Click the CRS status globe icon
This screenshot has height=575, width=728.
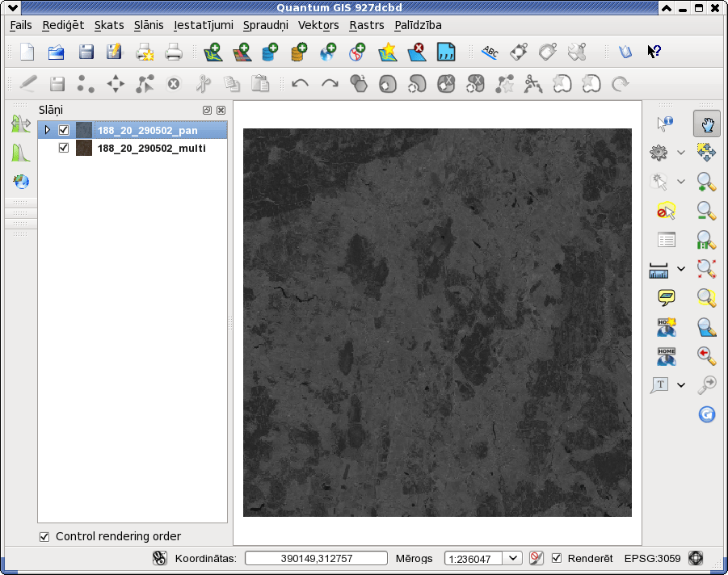coord(696,558)
